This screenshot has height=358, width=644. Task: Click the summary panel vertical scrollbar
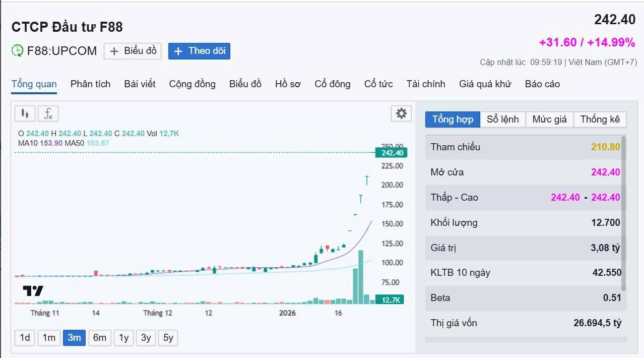point(624,213)
